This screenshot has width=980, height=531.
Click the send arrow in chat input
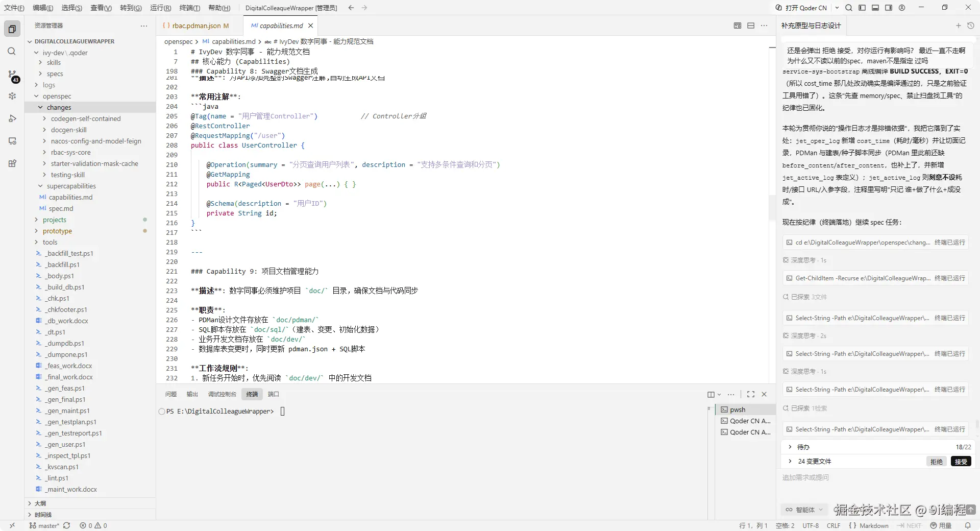[x=971, y=509]
